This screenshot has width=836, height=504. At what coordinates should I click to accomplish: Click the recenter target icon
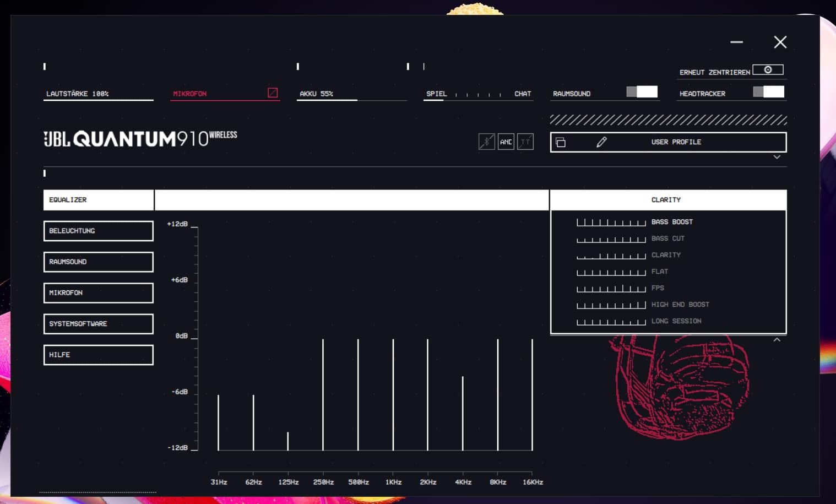coord(768,70)
